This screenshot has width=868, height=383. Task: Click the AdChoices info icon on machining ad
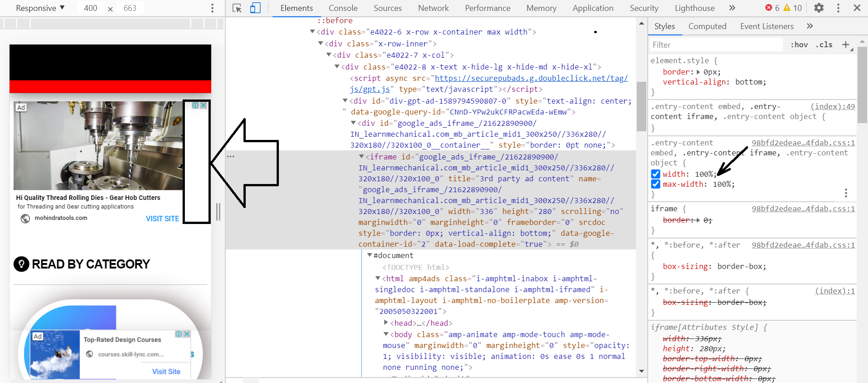point(195,105)
